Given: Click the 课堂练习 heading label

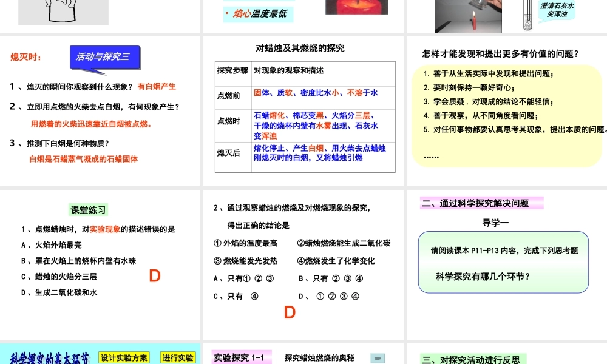Looking at the screenshot, I should pyautogui.click(x=89, y=211).
